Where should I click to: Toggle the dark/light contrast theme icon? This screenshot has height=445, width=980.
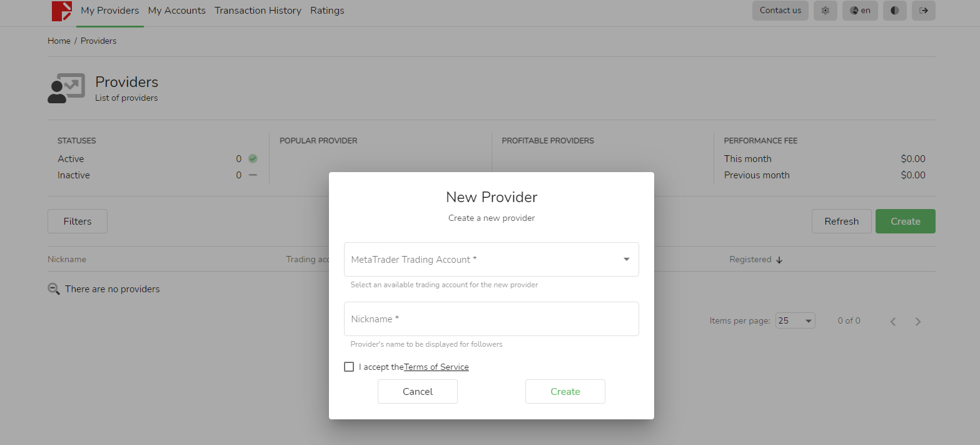894,11
